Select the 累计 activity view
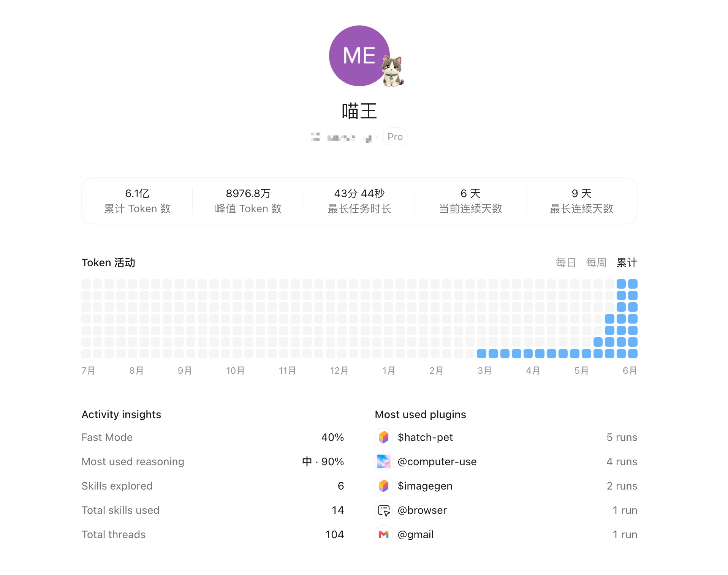728x575 pixels. [627, 262]
